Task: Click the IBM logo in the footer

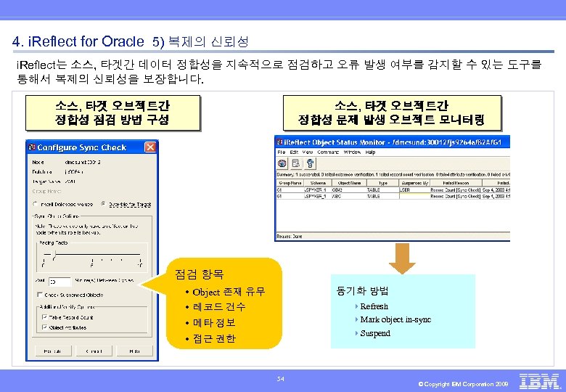Action: click(540, 382)
